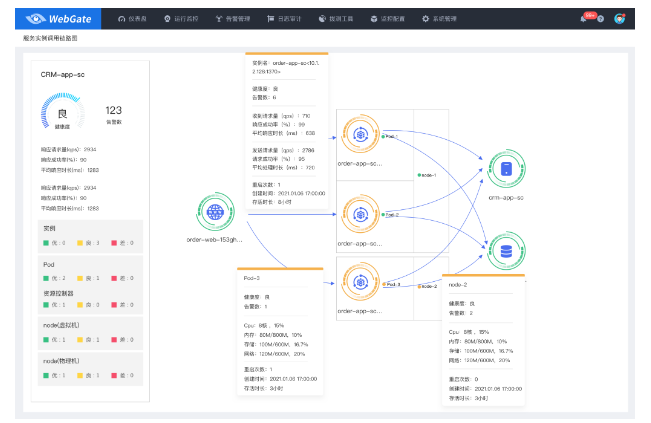Click the Pod section heading
Image resolution: width=651 pixels, height=423 pixels.
tap(49, 264)
